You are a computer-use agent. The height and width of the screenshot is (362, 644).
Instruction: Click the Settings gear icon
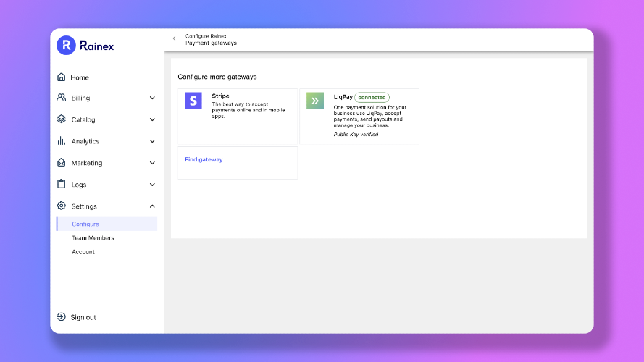tap(61, 206)
